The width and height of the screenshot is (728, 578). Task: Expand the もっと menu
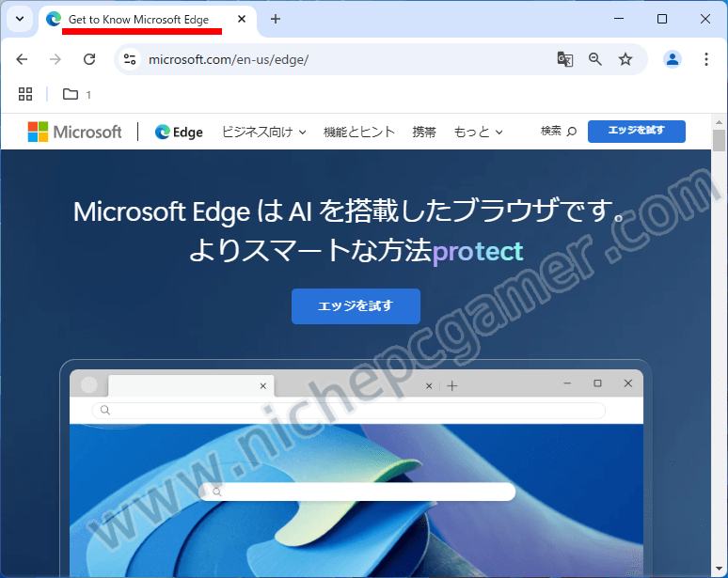[x=478, y=133]
